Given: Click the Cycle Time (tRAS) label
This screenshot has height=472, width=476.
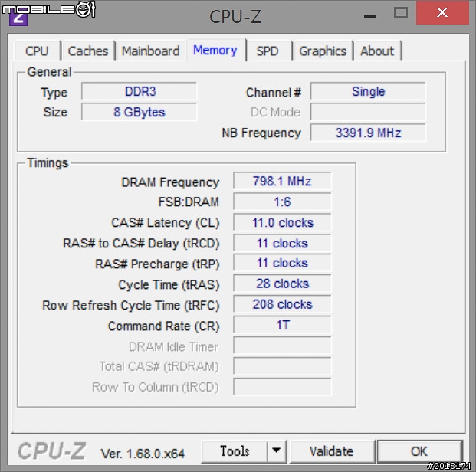Looking at the screenshot, I should 169,285.
